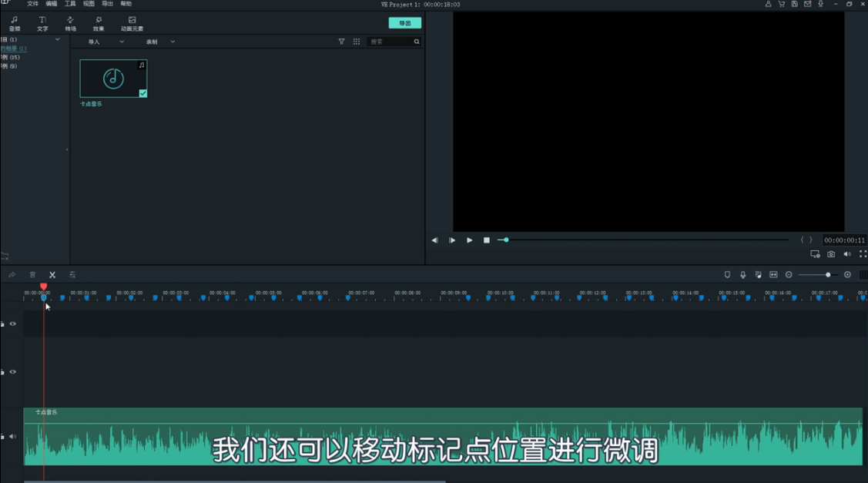Open the media library filter icon

[x=341, y=41]
